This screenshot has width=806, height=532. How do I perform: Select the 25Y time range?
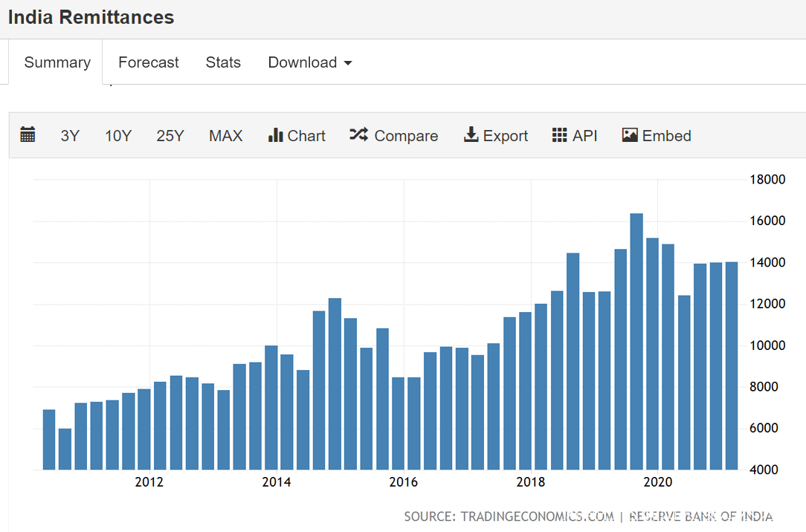pos(170,136)
